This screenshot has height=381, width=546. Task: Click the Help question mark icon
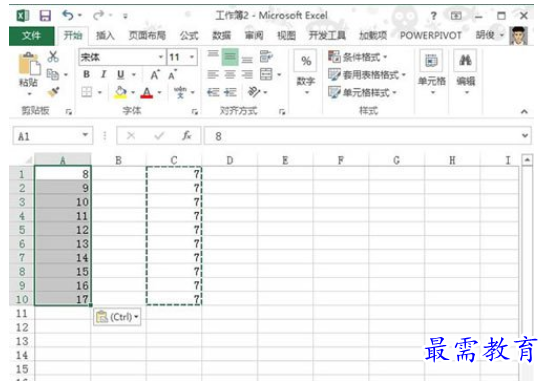point(434,16)
